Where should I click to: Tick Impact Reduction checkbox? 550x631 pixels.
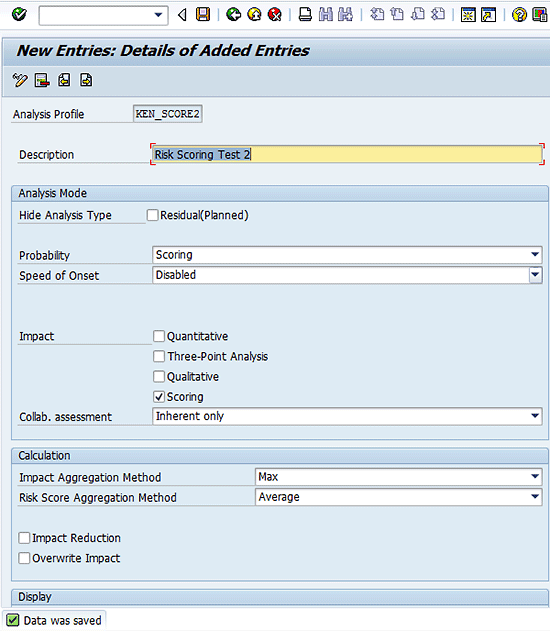(x=24, y=538)
